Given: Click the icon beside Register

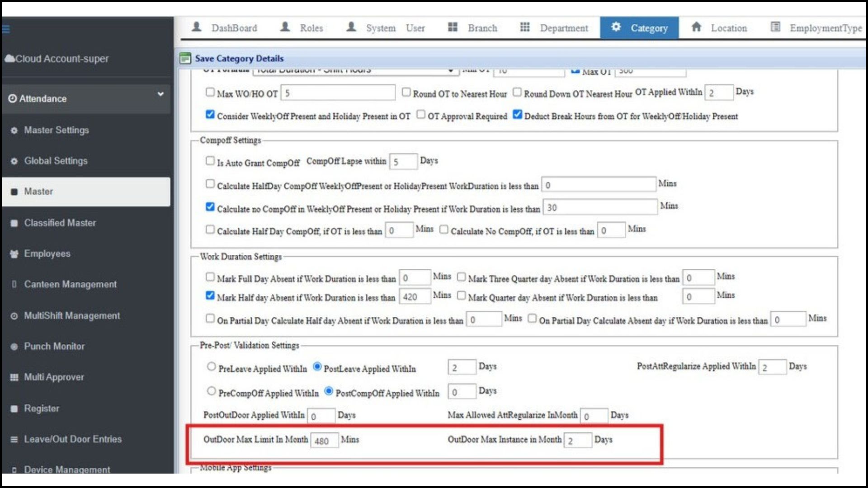Looking at the screenshot, I should point(14,408).
